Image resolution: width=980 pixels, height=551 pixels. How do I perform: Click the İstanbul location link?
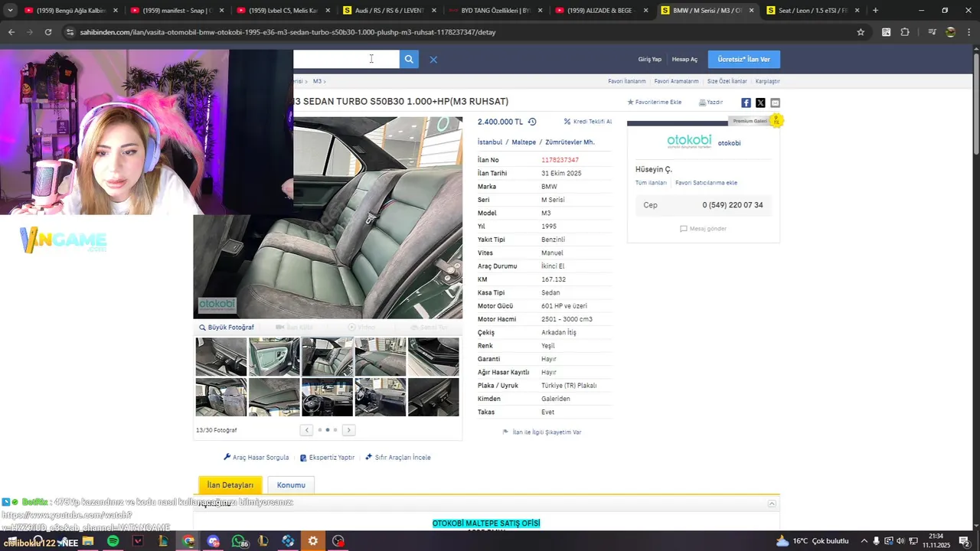point(490,142)
